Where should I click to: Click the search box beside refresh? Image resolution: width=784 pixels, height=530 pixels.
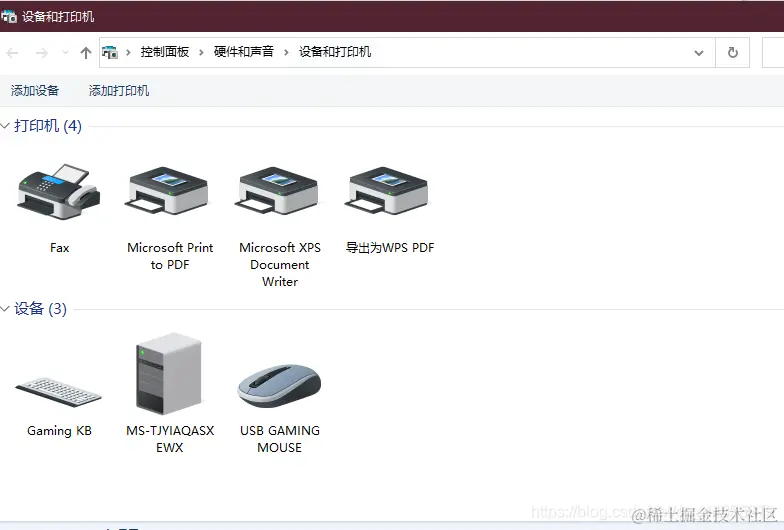773,52
